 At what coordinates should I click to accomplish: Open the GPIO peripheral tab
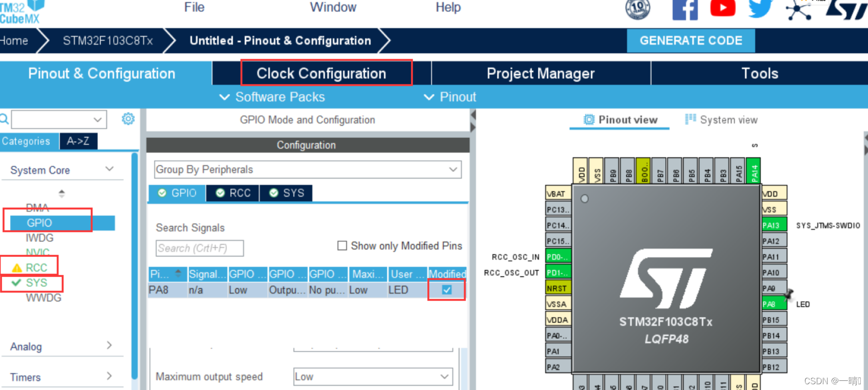[177, 193]
